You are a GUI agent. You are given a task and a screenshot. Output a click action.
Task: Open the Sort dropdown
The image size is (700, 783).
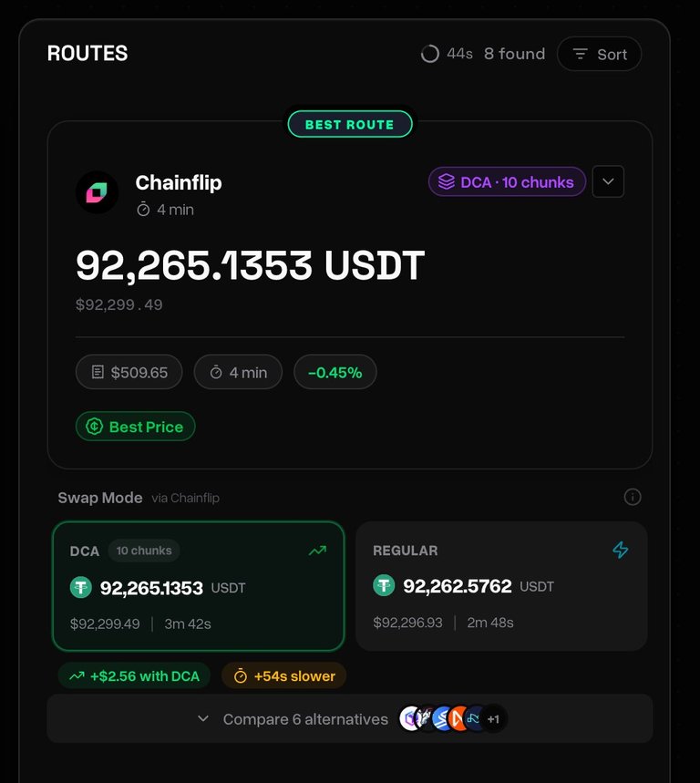pos(599,54)
